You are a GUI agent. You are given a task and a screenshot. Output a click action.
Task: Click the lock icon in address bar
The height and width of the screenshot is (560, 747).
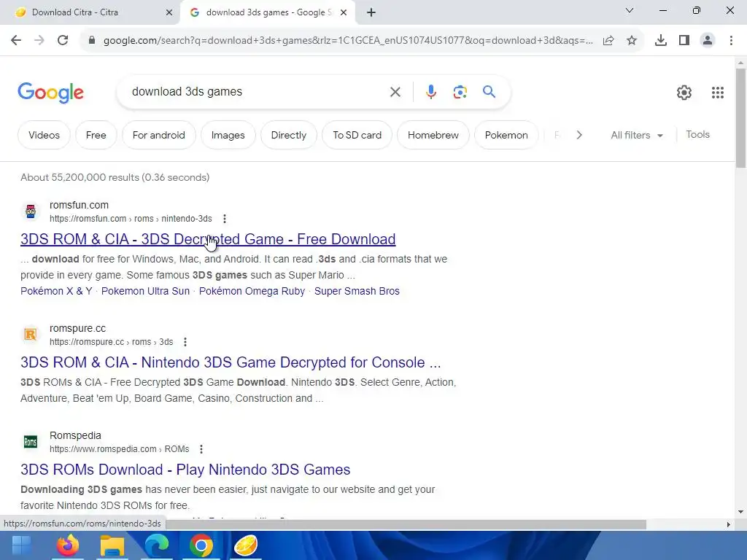(x=92, y=41)
